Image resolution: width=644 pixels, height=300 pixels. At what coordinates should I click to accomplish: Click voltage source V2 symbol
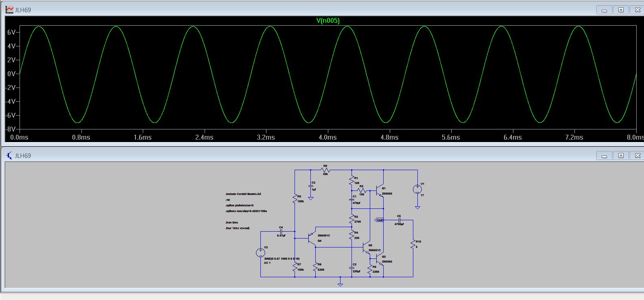click(x=261, y=253)
